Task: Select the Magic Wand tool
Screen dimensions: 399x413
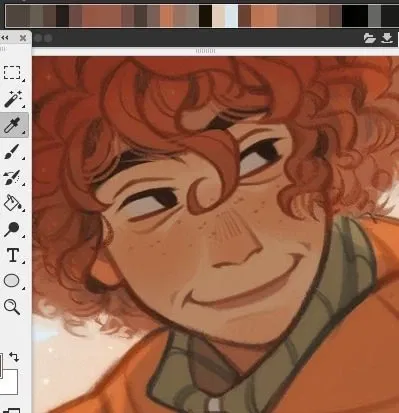Action: point(13,99)
